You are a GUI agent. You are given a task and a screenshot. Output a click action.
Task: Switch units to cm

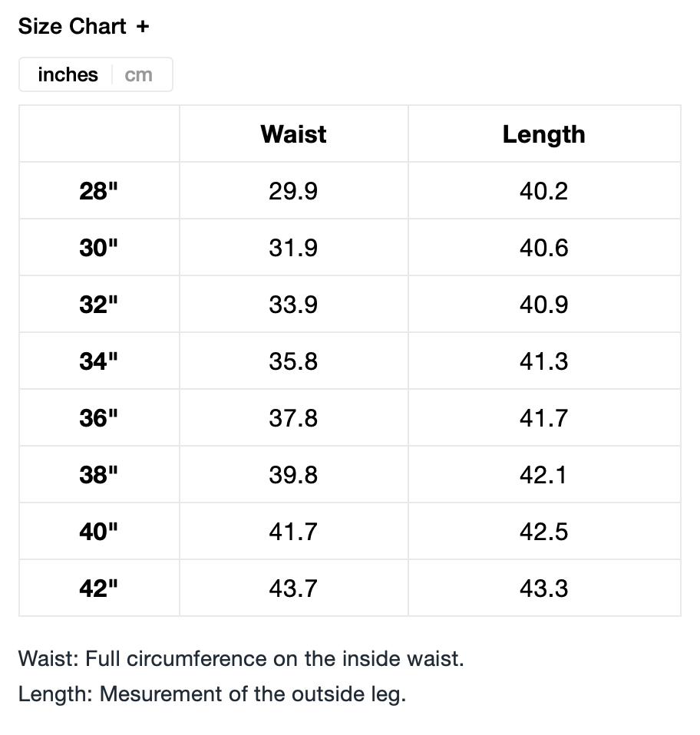click(138, 74)
